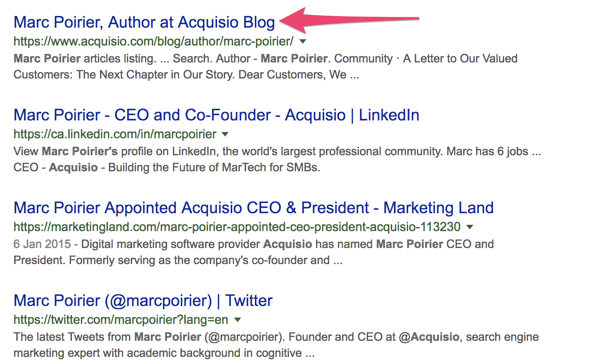Click bold 'Marc Poirier's' in the LinkedIn snippet
Viewport: 593px width, 364px height.
click(x=79, y=152)
